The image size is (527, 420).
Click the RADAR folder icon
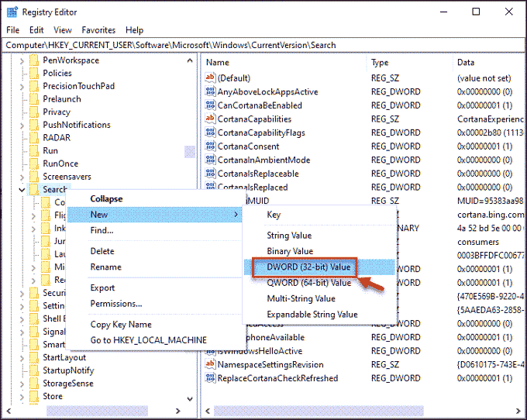pos(34,138)
